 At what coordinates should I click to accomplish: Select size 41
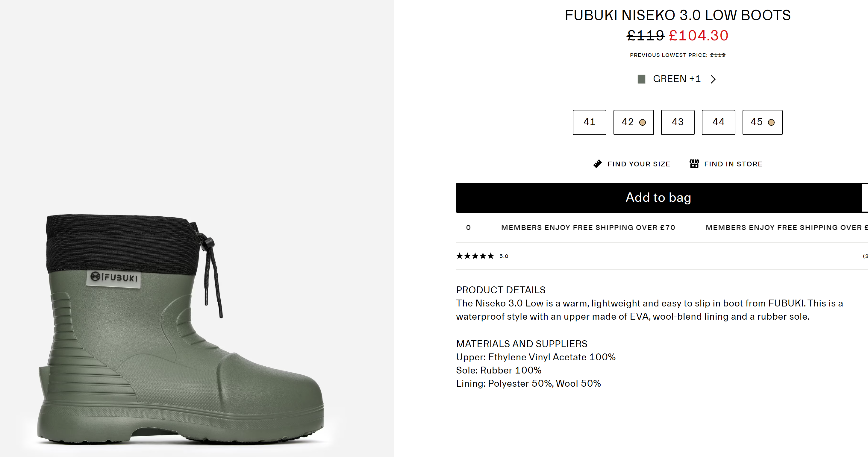[x=589, y=122]
